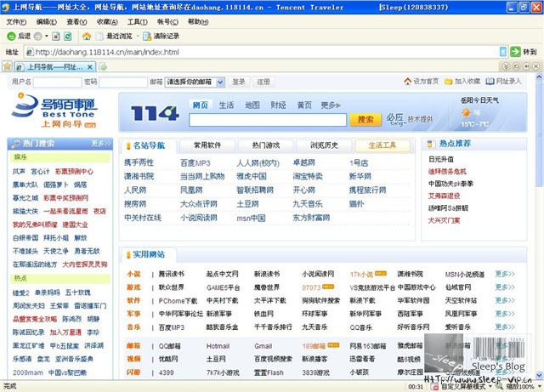Open the 中关村在线 link
The image size is (544, 392).
pyautogui.click(x=143, y=218)
